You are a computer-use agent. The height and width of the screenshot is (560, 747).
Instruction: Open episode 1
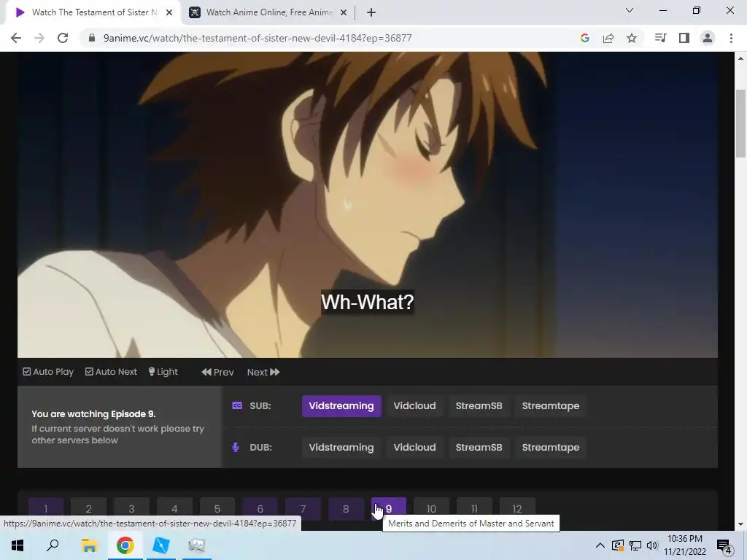[x=46, y=509]
